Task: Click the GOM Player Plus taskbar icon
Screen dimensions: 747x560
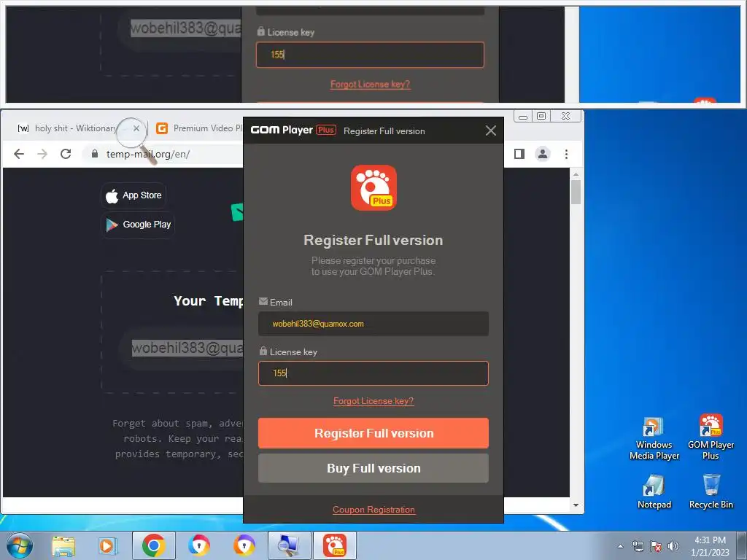Action: (334, 545)
